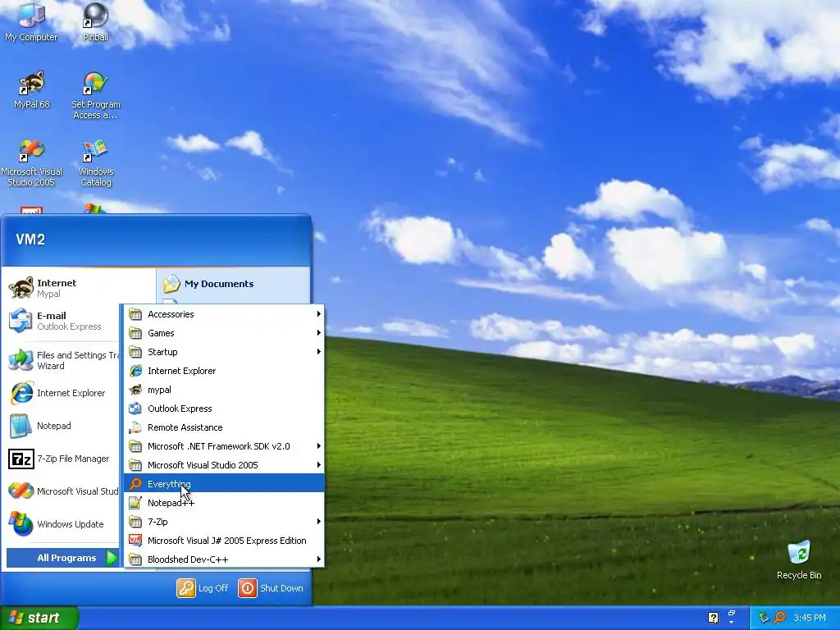The height and width of the screenshot is (630, 840).
Task: Click the Safely Remove Hardware tray icon
Action: click(764, 618)
